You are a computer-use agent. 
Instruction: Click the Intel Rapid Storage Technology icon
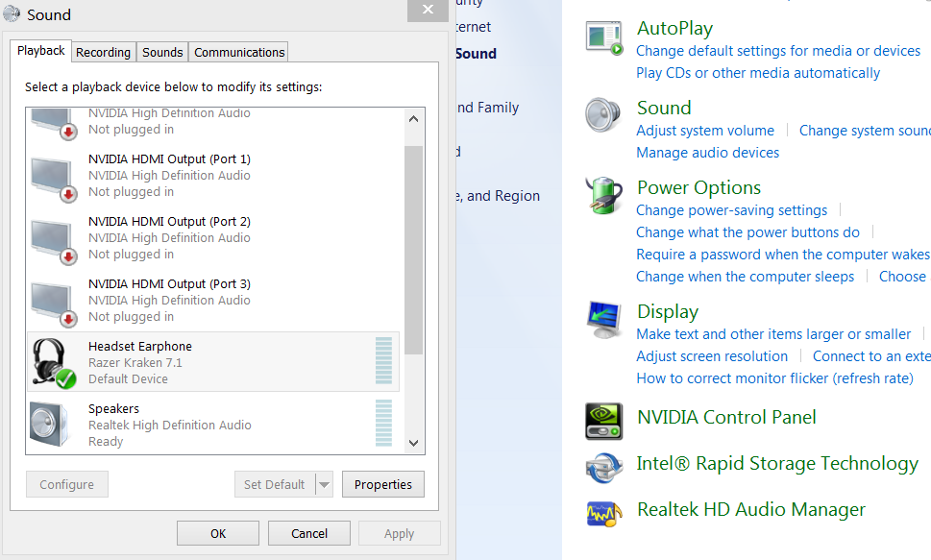tap(603, 468)
